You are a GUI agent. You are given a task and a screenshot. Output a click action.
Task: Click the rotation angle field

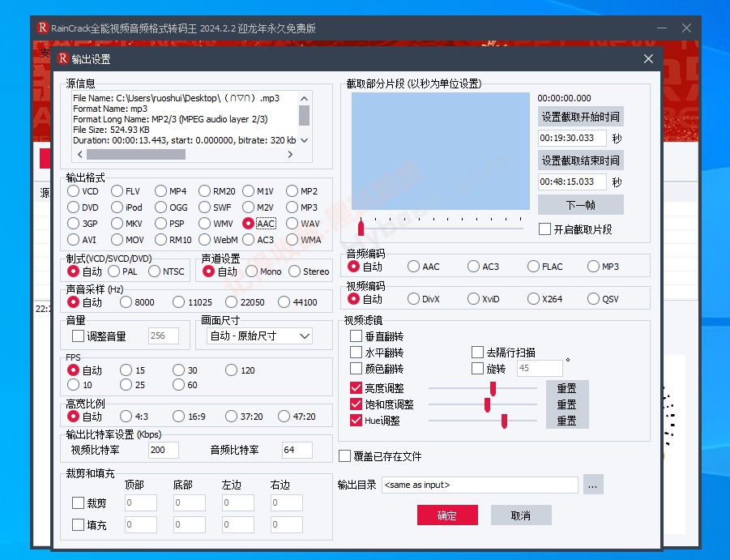coord(540,368)
